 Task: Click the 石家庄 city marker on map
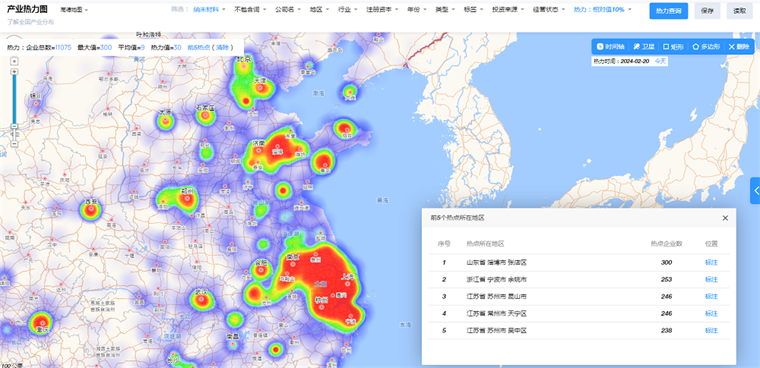pyautogui.click(x=206, y=115)
